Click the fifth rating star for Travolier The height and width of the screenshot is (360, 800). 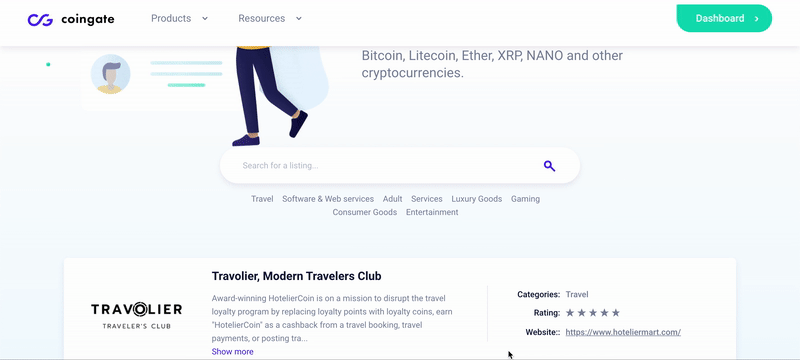click(616, 313)
